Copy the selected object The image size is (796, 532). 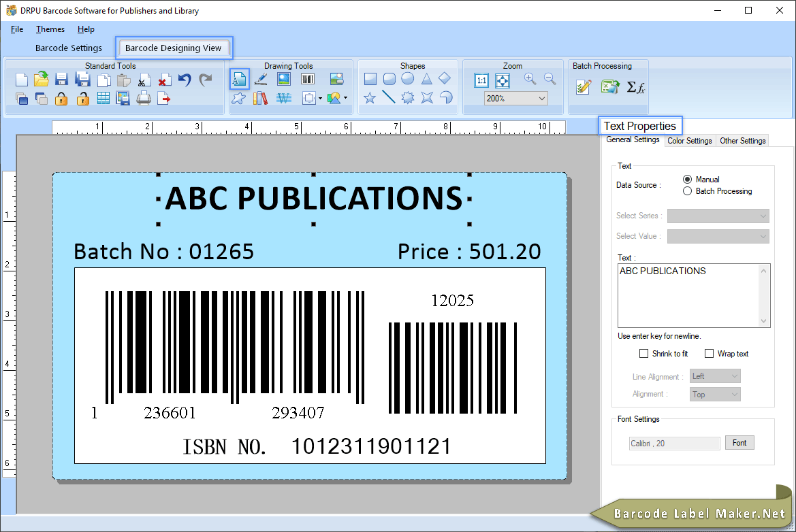click(104, 80)
